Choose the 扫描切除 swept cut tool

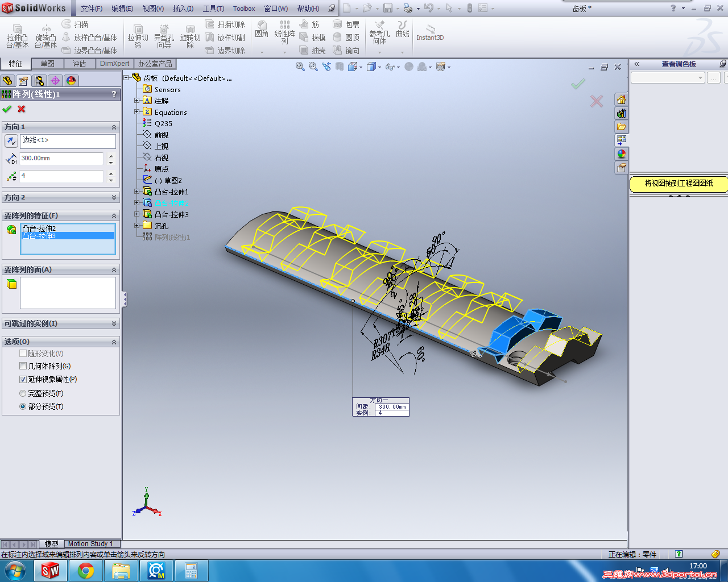225,24
